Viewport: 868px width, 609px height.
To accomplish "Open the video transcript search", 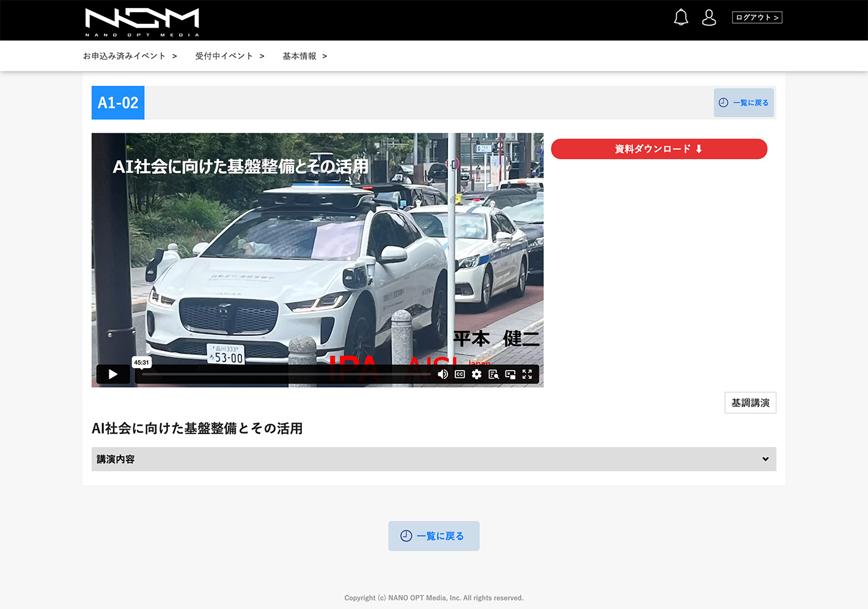I will coord(493,374).
